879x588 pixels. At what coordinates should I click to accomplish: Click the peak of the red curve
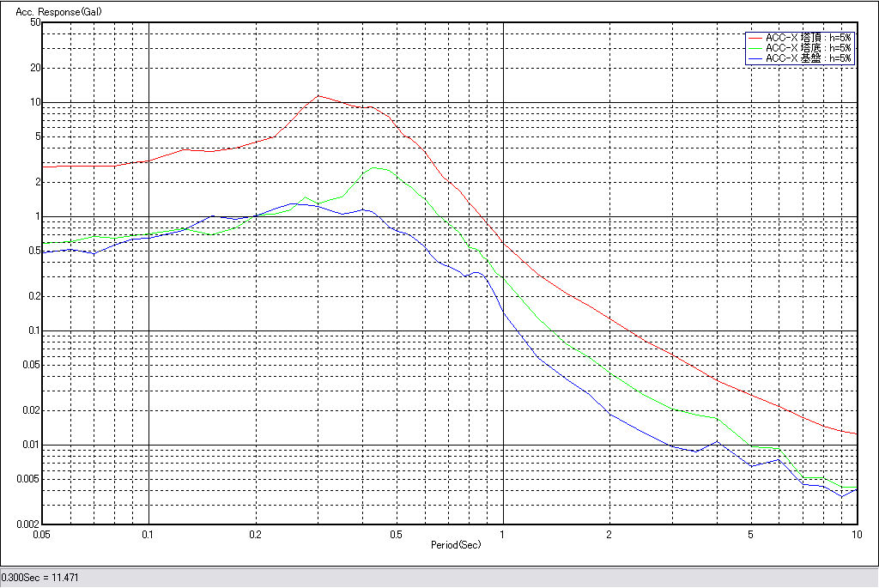[318, 96]
